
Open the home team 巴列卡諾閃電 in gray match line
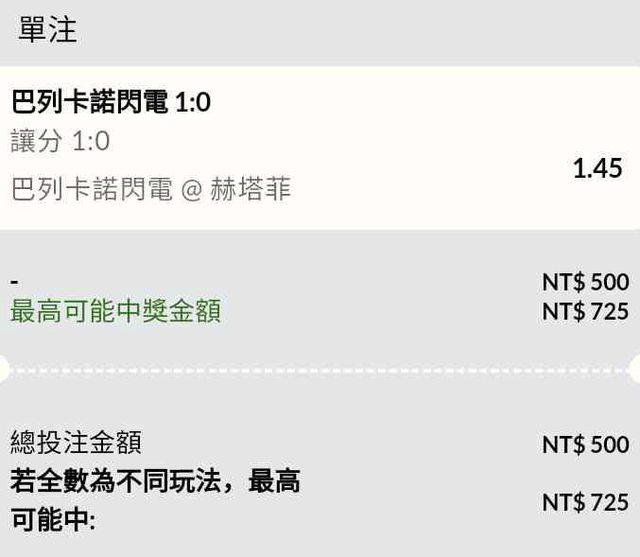click(91, 188)
